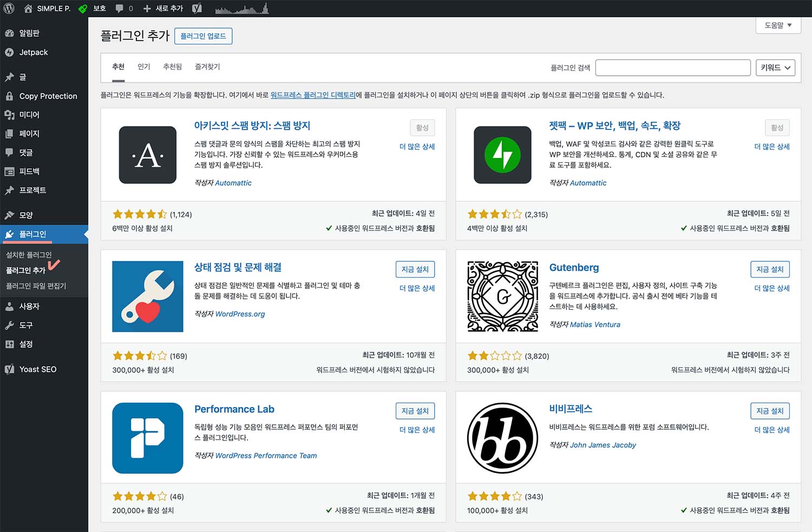Open 젯팩 – WP 보안 title link
812x532 pixels.
click(x=615, y=126)
